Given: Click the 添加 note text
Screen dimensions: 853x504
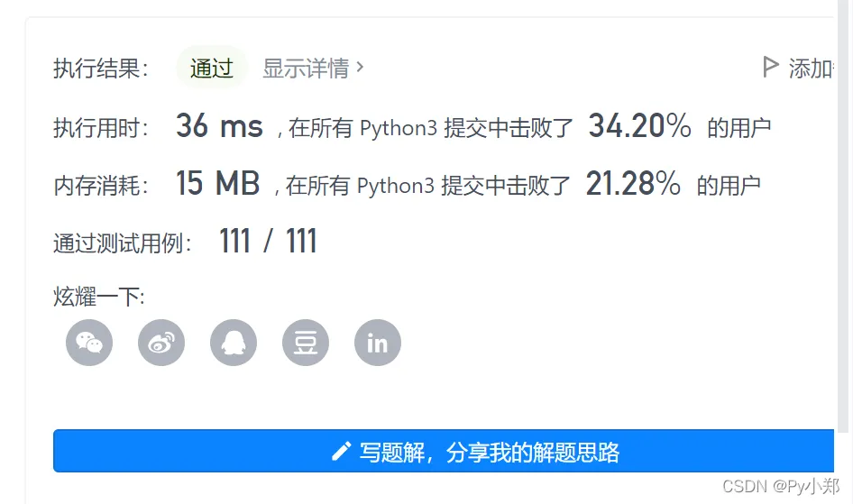Looking at the screenshot, I should [812, 69].
